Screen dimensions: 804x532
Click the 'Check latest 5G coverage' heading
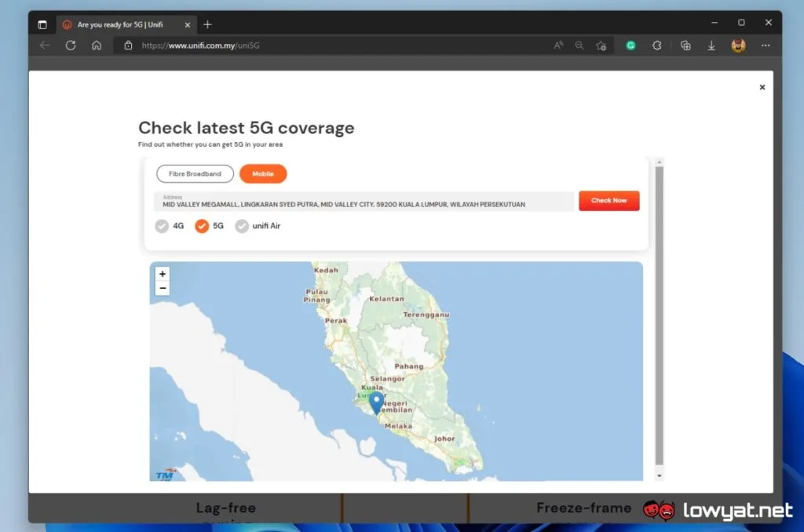246,128
